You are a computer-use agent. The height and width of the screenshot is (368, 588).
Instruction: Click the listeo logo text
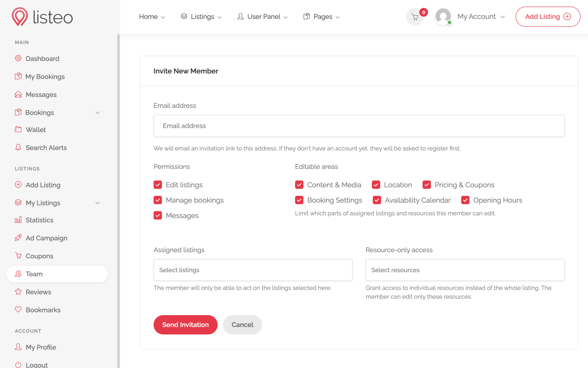53,17
